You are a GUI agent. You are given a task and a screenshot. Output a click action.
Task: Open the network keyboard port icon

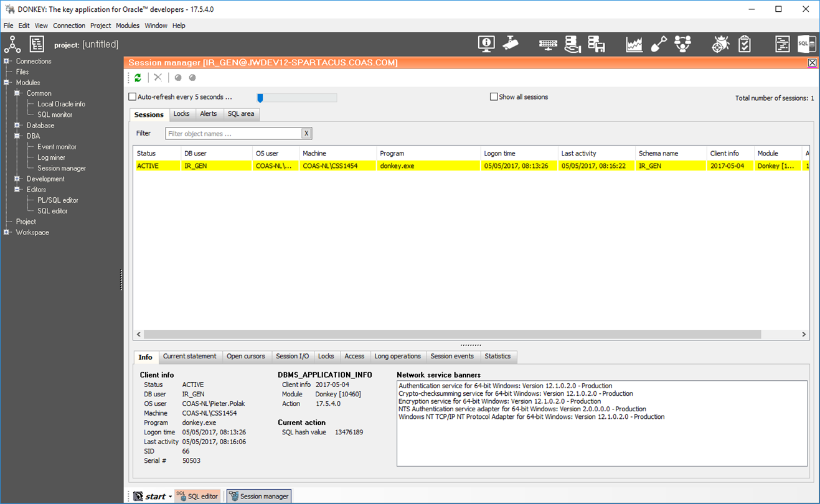548,44
